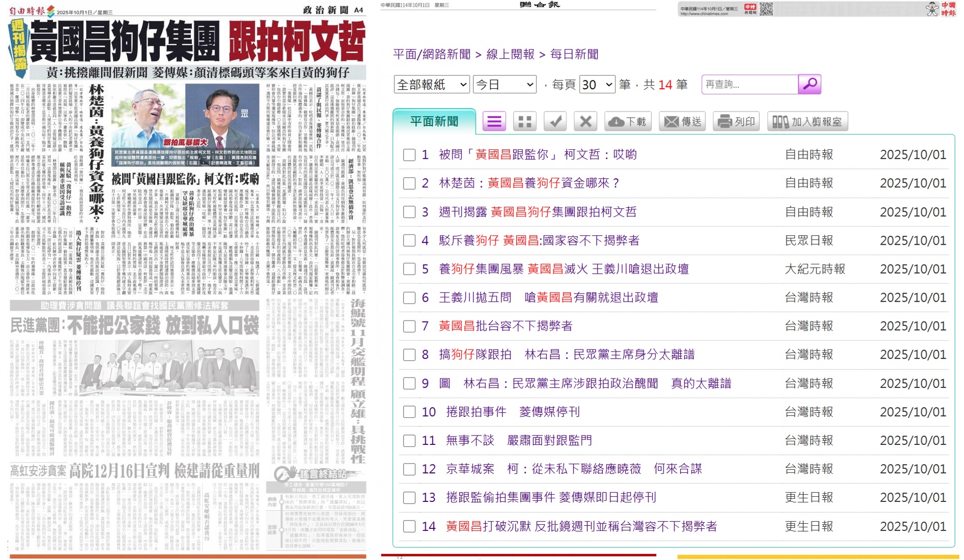Click the 政治新聞 A4 section label

pyautogui.click(x=333, y=10)
